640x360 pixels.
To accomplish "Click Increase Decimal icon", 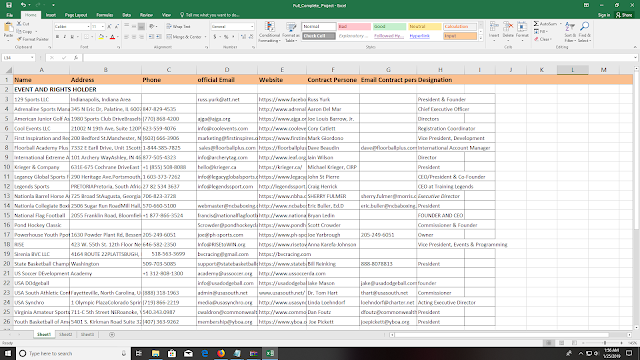I will tap(243, 37).
